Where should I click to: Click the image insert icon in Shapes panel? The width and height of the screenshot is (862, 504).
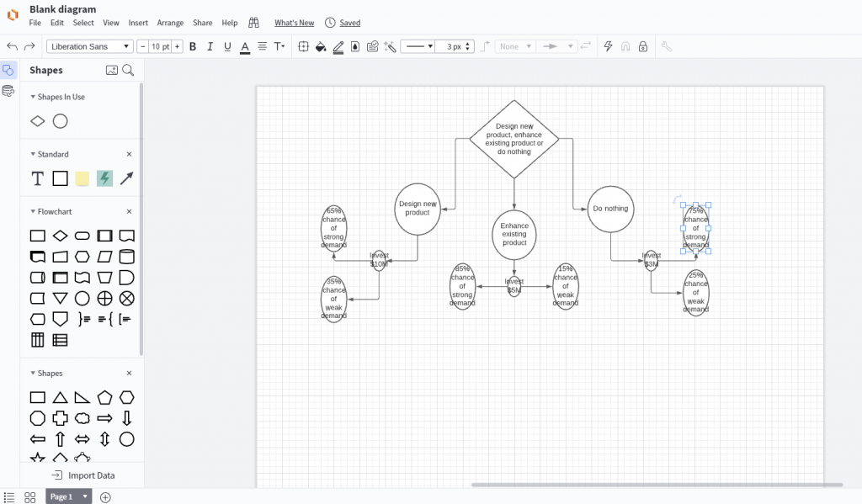tap(111, 71)
